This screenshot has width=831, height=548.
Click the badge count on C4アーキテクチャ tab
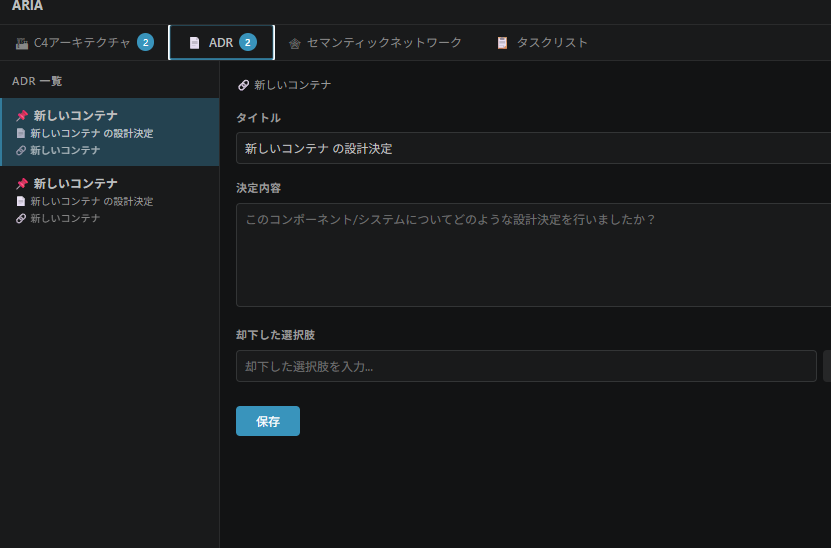145,42
